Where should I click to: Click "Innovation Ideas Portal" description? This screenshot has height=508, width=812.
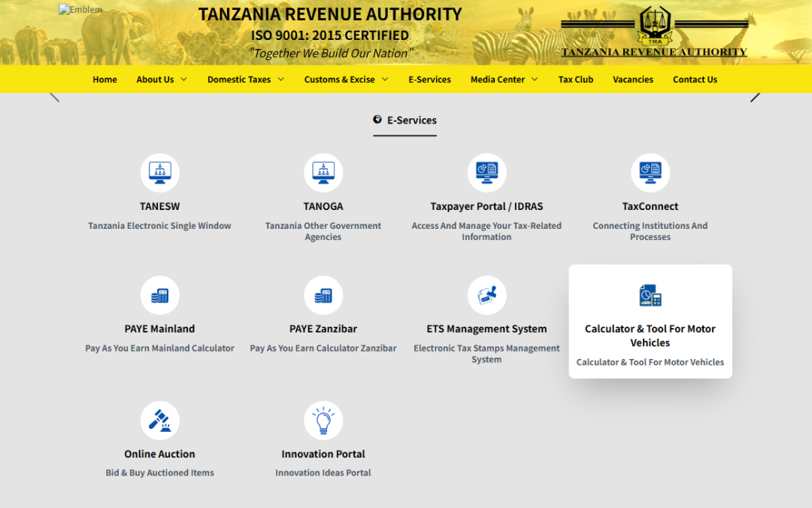[323, 473]
